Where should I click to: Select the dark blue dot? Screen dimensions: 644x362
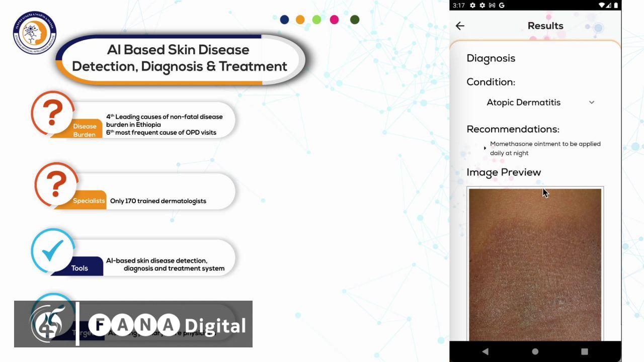(x=285, y=20)
